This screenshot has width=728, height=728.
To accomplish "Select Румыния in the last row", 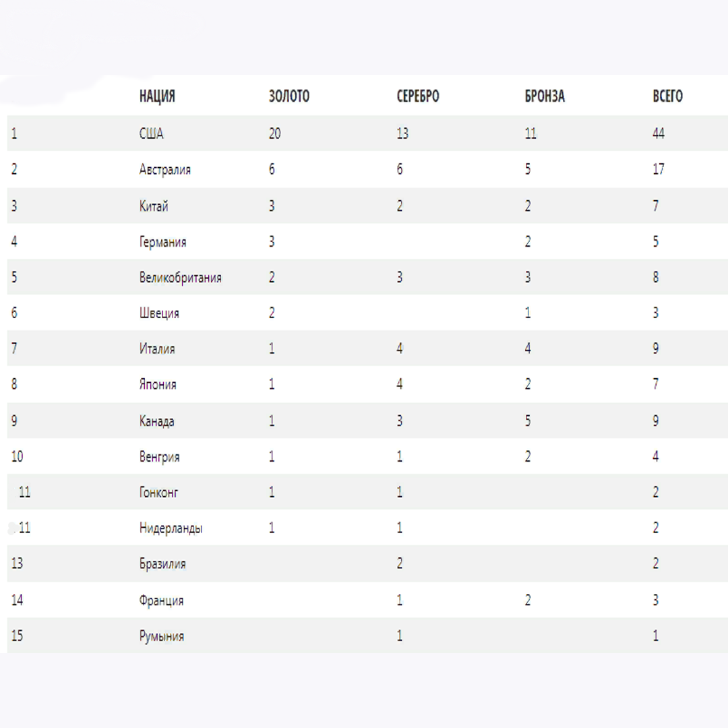I will [162, 636].
